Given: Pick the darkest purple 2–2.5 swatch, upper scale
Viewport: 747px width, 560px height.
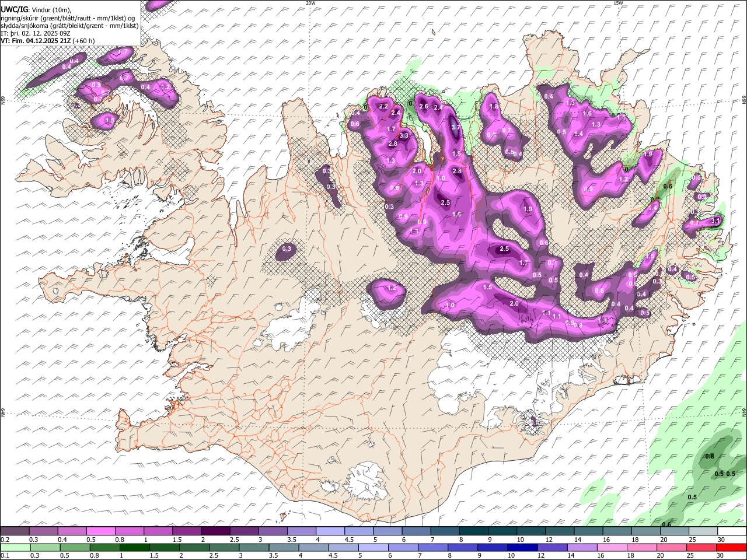Looking at the screenshot, I should 215,531.
